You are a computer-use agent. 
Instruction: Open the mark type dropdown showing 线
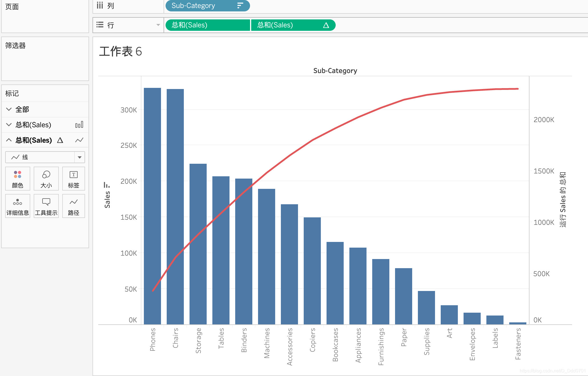(x=45, y=157)
